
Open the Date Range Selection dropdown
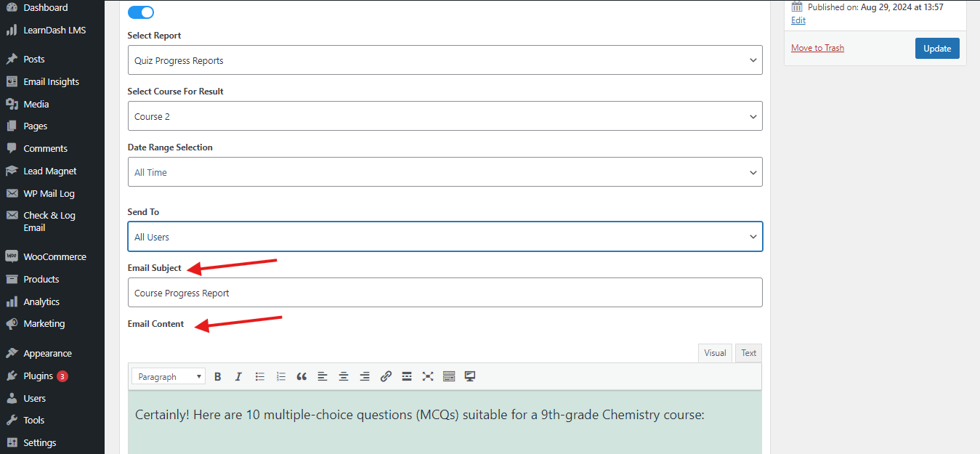pos(445,172)
